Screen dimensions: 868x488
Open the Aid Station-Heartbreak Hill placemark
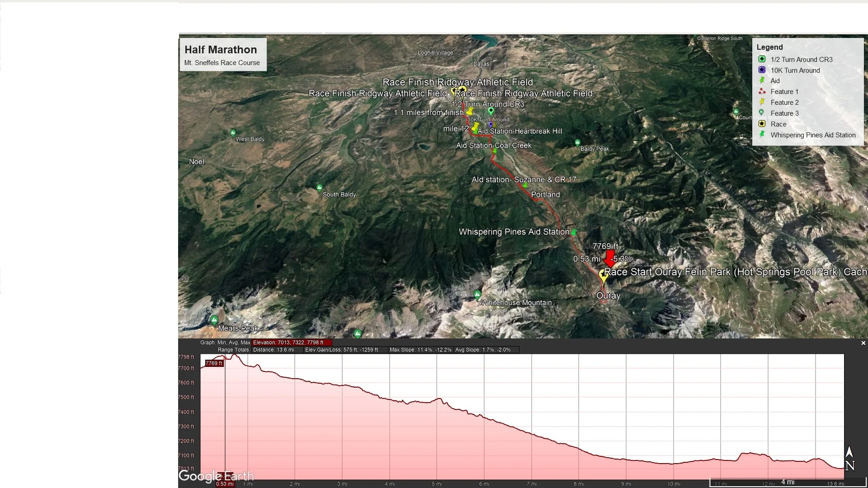point(475,131)
